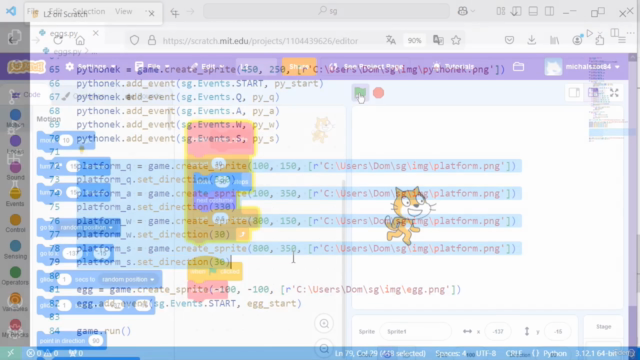Select the Motion blocks category
This screenshot has width=640, height=360.
[15, 119]
